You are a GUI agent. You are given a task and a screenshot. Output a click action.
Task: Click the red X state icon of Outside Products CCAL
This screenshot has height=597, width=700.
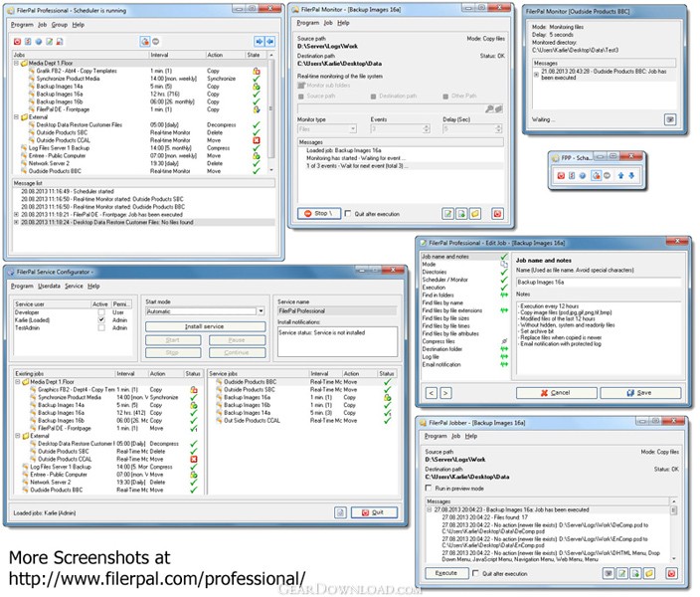pyautogui.click(x=257, y=140)
